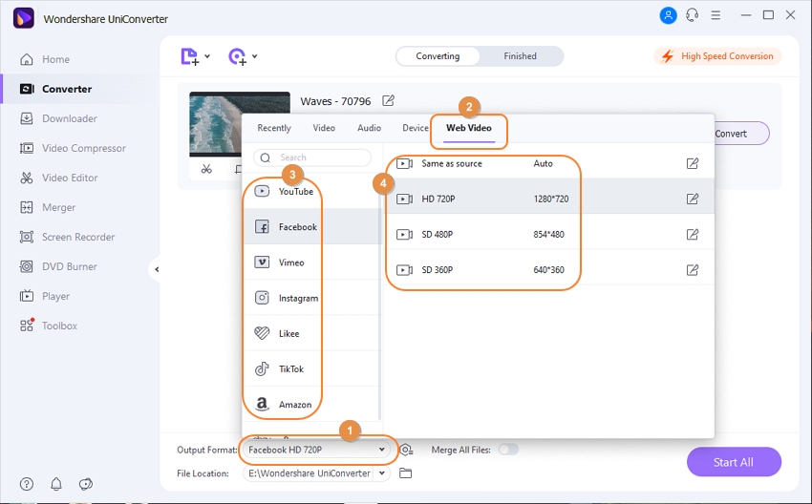The width and height of the screenshot is (812, 504).
Task: Open the Video Editor tool
Action: 58,178
